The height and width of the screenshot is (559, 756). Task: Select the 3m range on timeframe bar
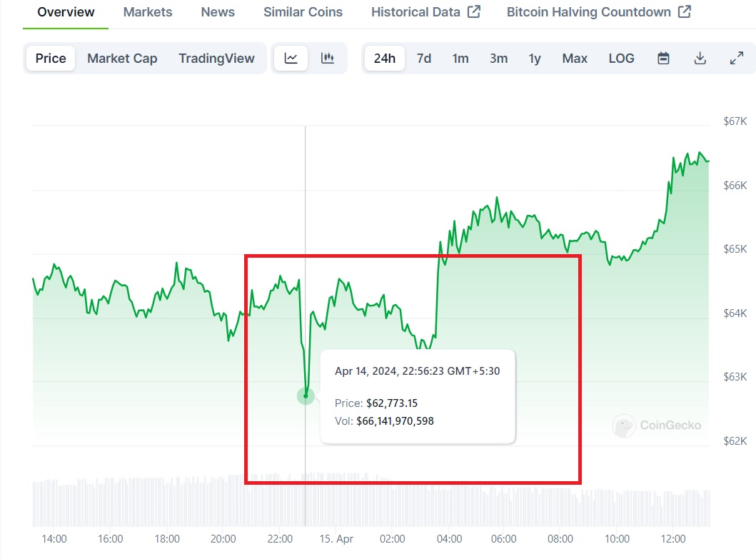(498, 59)
